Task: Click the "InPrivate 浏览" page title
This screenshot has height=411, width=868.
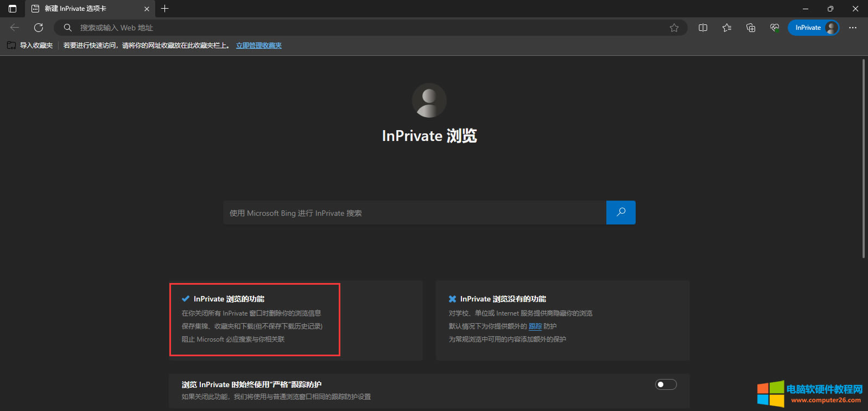Action: [x=429, y=136]
